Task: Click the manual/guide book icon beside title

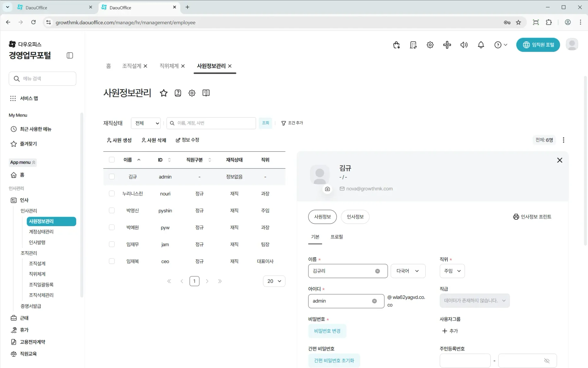Action: (206, 93)
